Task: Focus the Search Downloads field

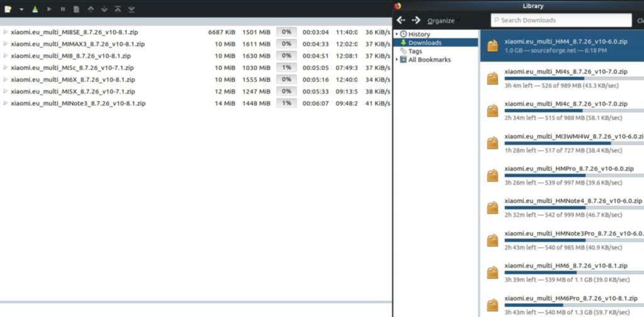Action: pos(561,20)
